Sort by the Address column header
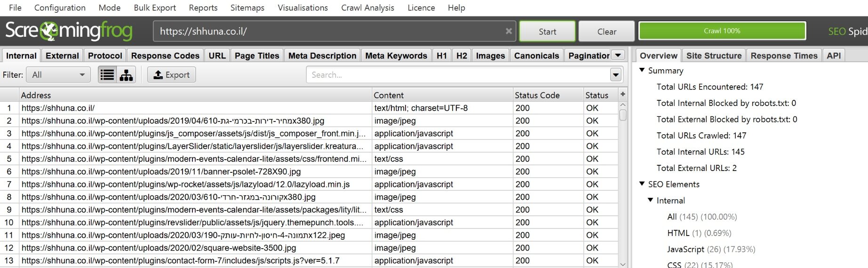Screen dimensions: 868x268 [x=195, y=95]
